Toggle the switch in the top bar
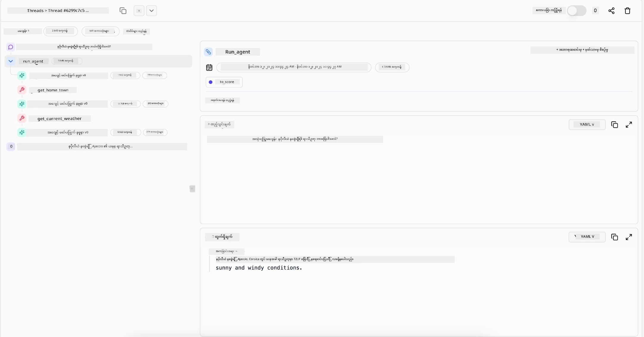 click(x=576, y=11)
